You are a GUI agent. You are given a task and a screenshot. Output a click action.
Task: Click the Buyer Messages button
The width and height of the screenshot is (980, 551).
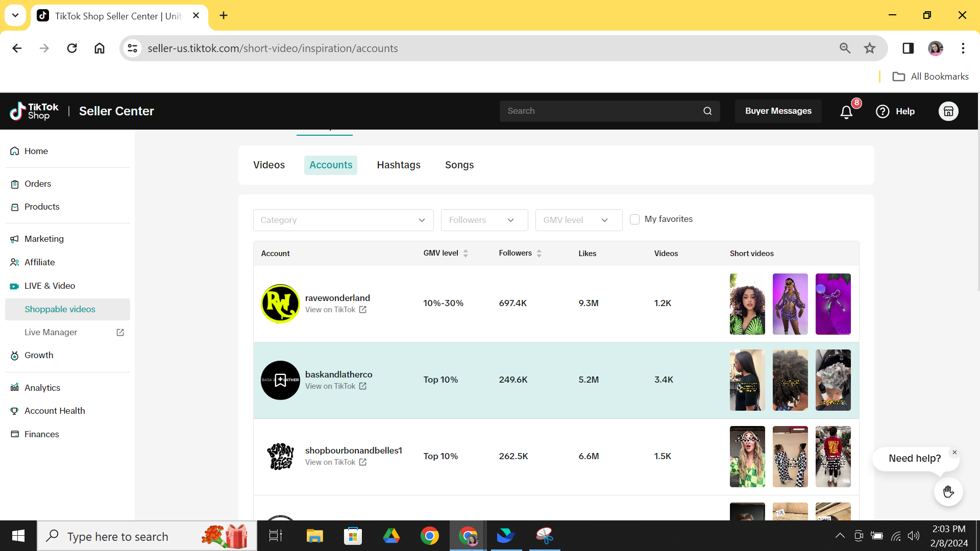778,111
